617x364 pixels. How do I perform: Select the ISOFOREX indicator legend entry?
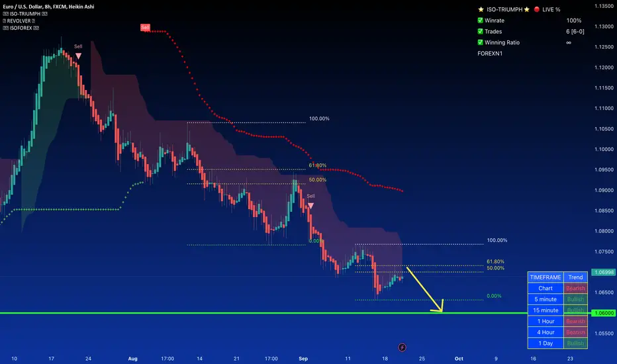(21, 28)
